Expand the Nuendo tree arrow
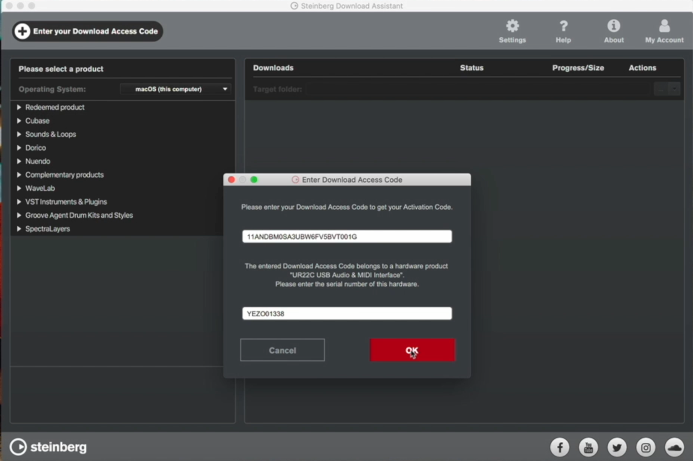This screenshot has height=461, width=693. (19, 161)
